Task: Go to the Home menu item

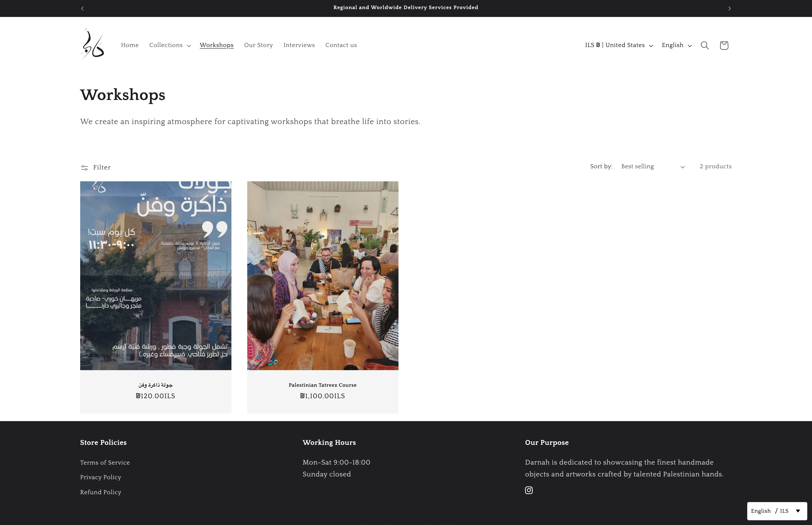Action: point(130,45)
